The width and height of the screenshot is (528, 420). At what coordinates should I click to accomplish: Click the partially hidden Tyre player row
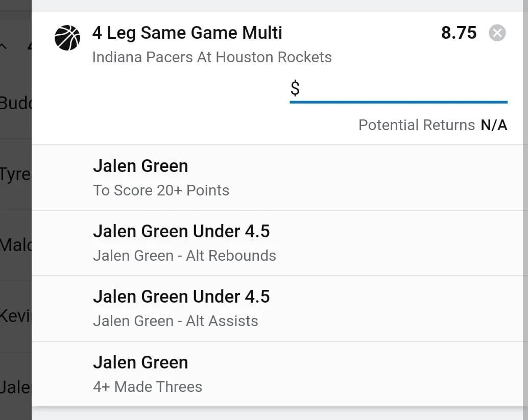click(15, 174)
